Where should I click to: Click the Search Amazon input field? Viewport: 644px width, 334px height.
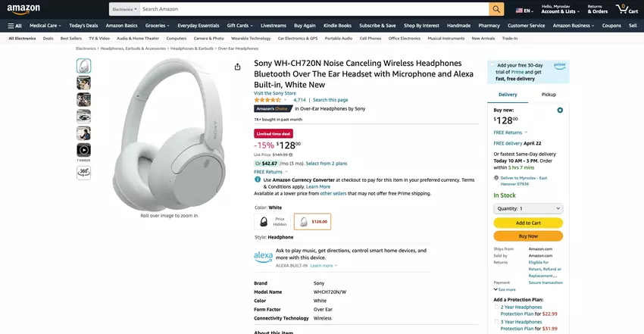point(312,9)
